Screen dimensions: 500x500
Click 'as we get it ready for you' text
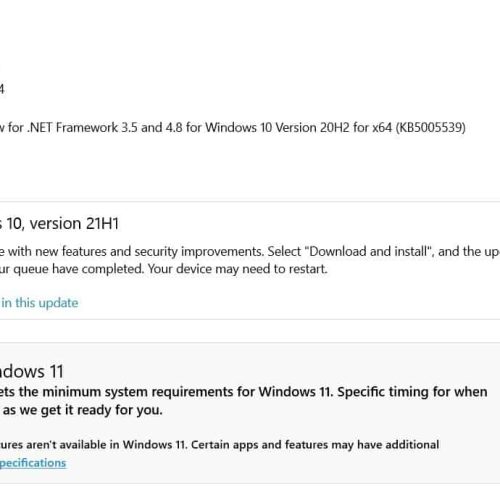(x=83, y=410)
